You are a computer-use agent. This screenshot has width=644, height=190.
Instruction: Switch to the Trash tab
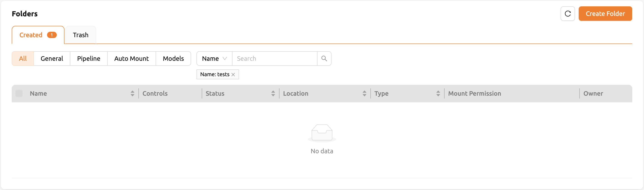80,35
